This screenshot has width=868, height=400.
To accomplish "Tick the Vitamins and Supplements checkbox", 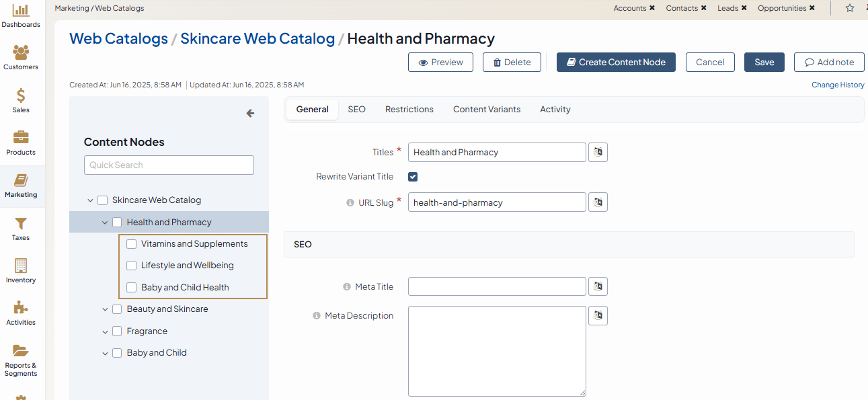I will (x=132, y=244).
